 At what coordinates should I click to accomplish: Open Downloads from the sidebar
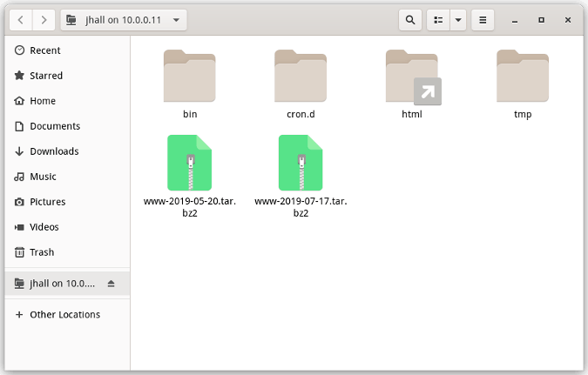coord(54,151)
